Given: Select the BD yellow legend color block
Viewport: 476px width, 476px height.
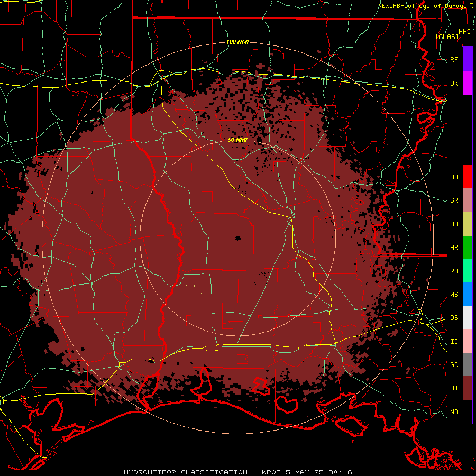Looking at the screenshot, I should pyautogui.click(x=467, y=224).
